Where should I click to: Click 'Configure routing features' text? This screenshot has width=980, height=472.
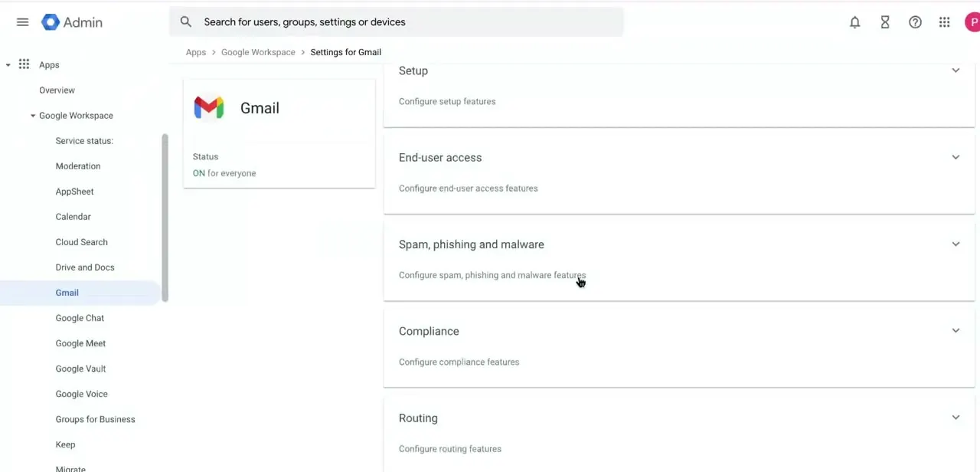(450, 449)
